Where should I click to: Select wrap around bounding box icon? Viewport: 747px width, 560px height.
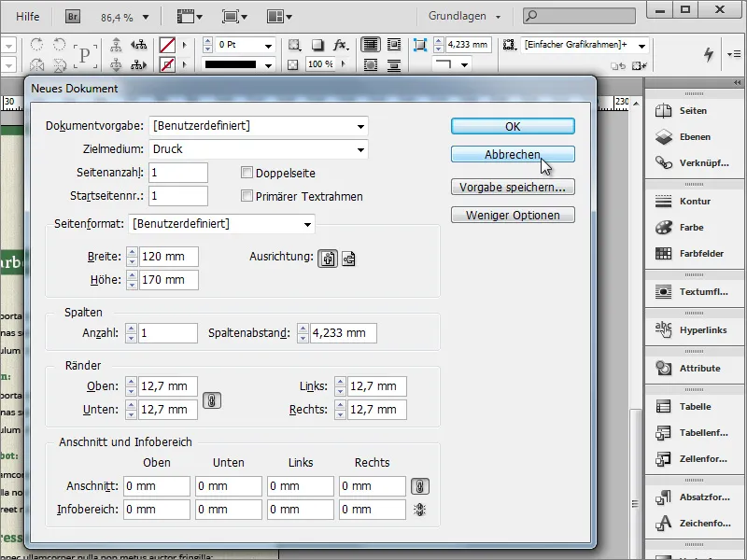pos(394,45)
